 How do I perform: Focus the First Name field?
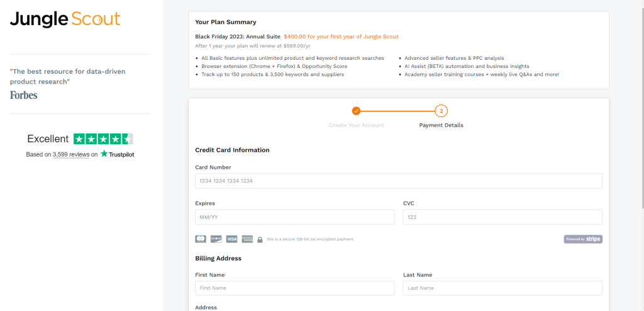294,288
